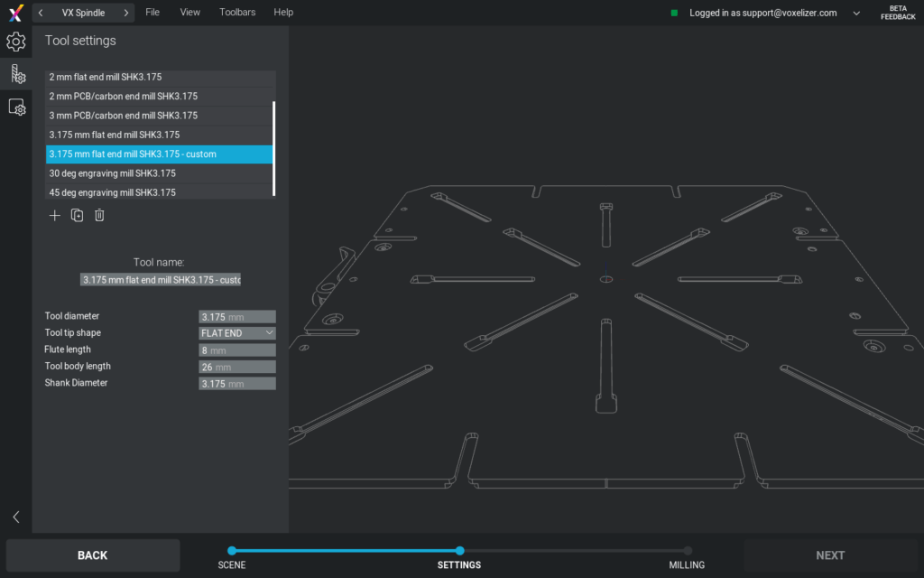Click the BACK button
This screenshot has height=578, width=924.
pyautogui.click(x=92, y=555)
